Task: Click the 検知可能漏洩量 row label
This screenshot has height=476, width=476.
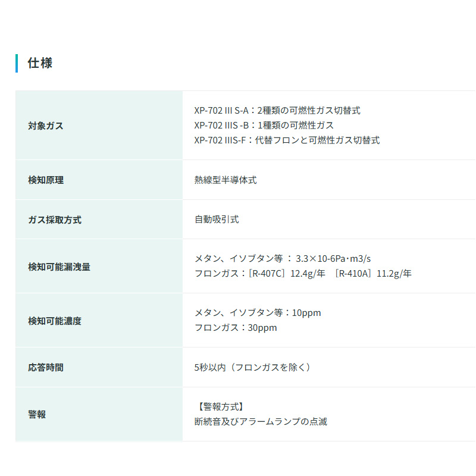Action: coord(59,267)
